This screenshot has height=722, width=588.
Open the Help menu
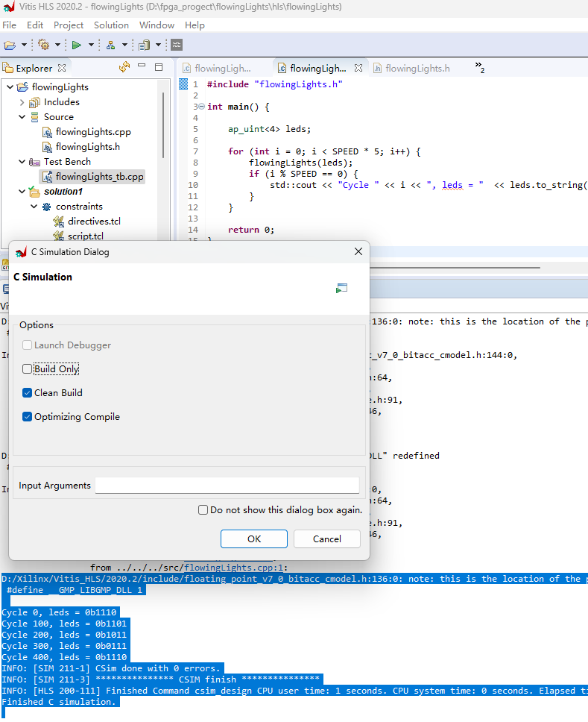[195, 25]
